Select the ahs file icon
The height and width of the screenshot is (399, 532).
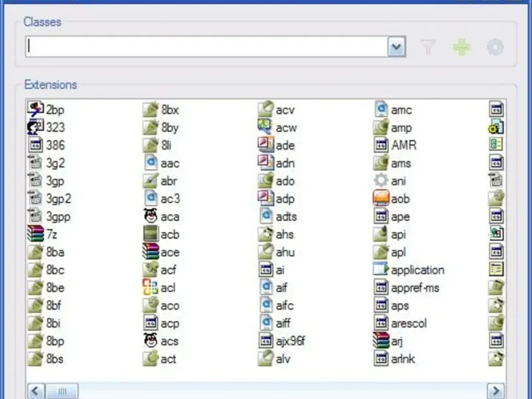click(x=265, y=234)
